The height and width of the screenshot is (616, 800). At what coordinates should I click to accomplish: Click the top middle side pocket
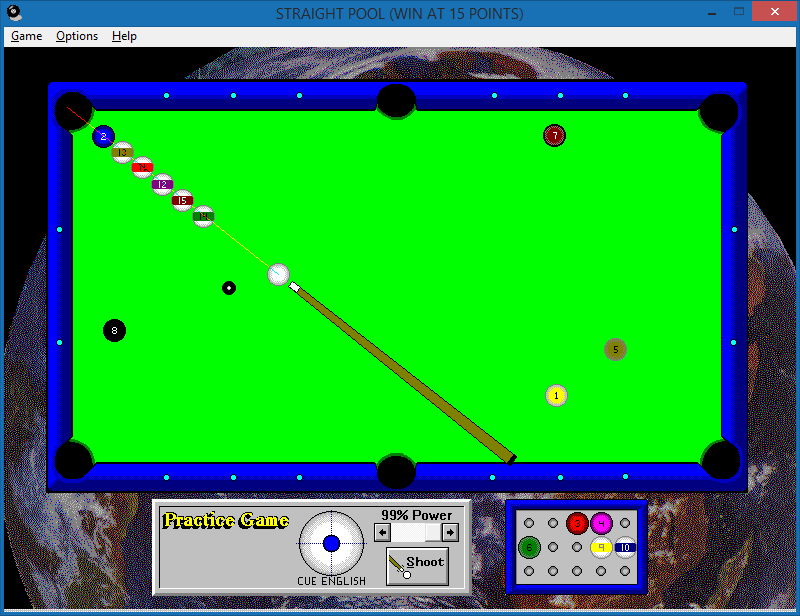pyautogui.click(x=396, y=101)
